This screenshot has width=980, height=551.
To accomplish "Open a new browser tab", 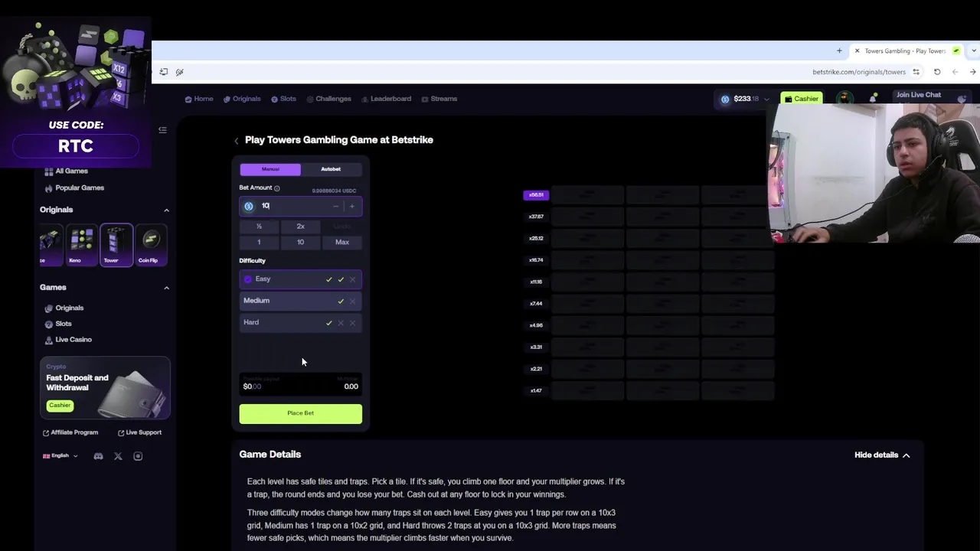I will (839, 51).
